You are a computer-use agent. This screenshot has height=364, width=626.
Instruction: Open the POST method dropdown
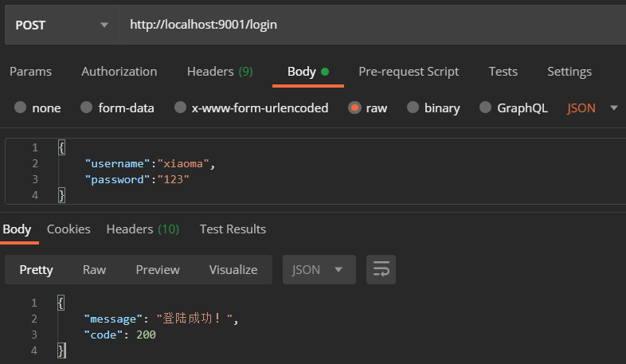(x=61, y=25)
